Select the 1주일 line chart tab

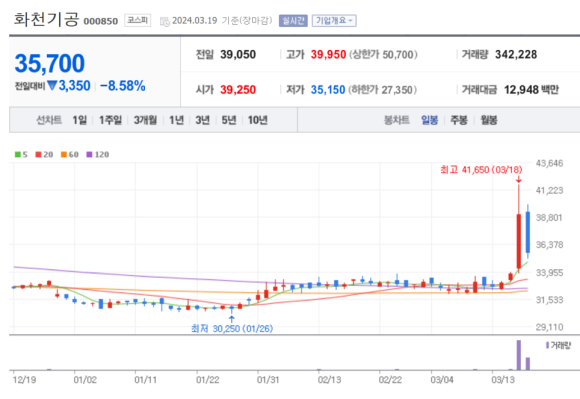point(110,120)
